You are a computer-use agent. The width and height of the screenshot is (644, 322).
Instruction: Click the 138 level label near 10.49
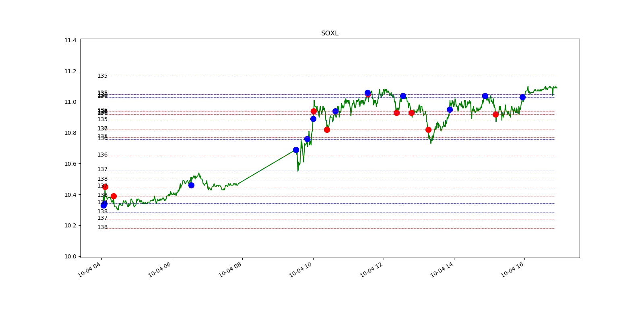point(103,179)
